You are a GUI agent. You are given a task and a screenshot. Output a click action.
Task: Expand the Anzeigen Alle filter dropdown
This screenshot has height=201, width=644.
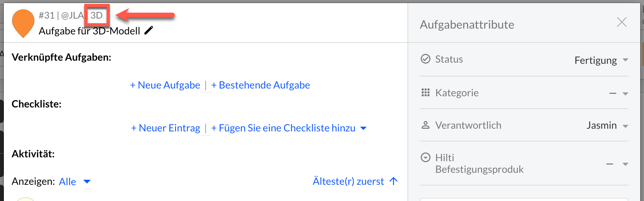[x=87, y=182]
